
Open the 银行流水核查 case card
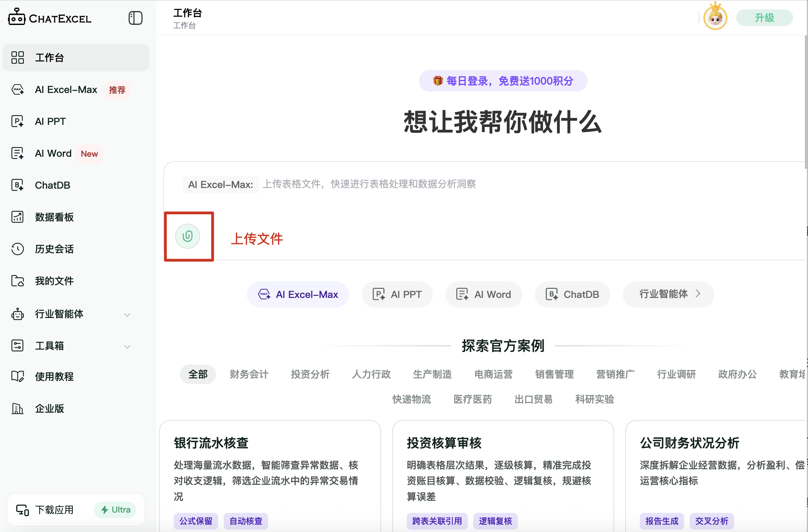270,476
